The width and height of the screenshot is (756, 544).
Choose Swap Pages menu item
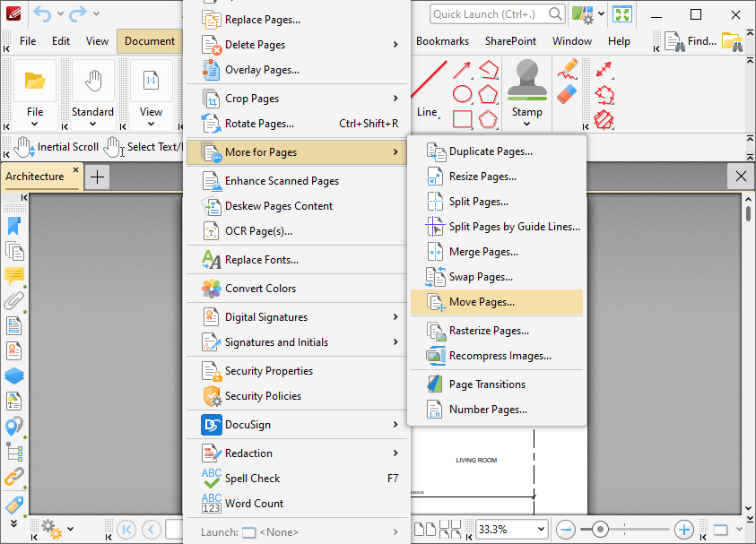(497, 277)
